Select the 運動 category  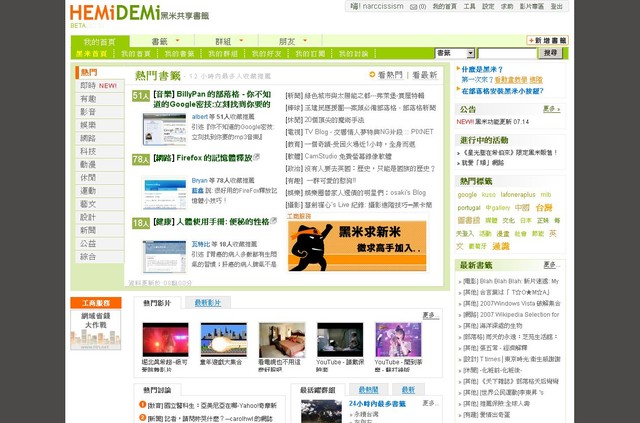(100, 191)
